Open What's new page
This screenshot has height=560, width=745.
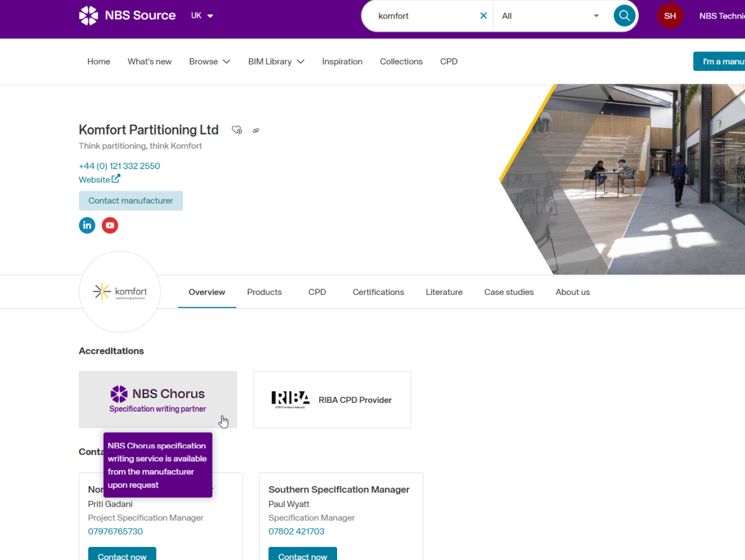150,61
